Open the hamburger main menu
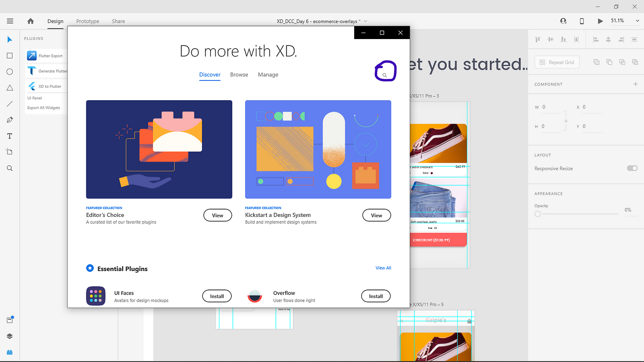The height and width of the screenshot is (362, 644). click(10, 21)
